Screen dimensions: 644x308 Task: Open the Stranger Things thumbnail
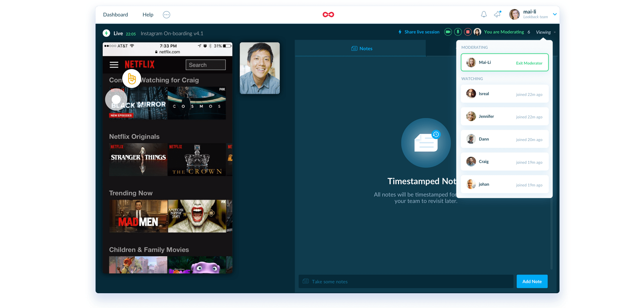pyautogui.click(x=138, y=160)
